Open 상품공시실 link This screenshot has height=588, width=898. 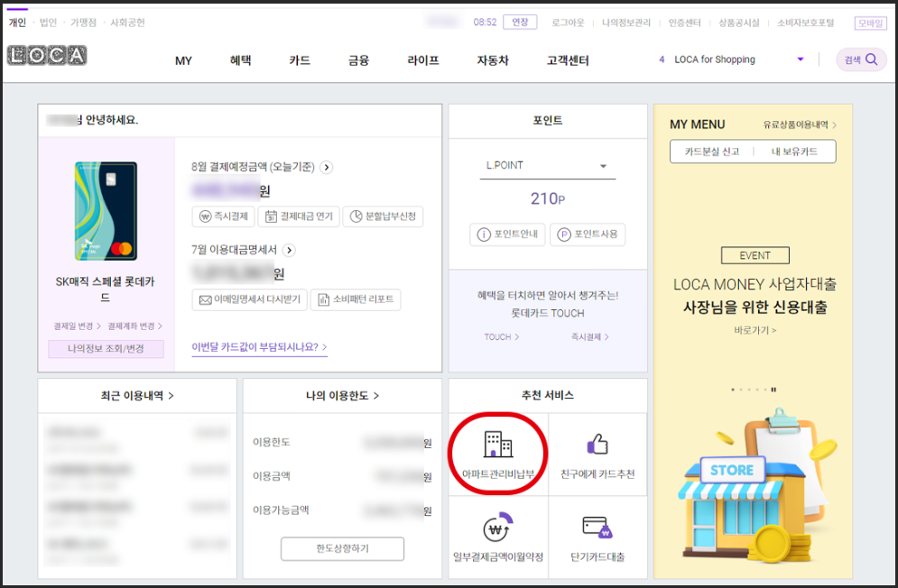(x=739, y=23)
